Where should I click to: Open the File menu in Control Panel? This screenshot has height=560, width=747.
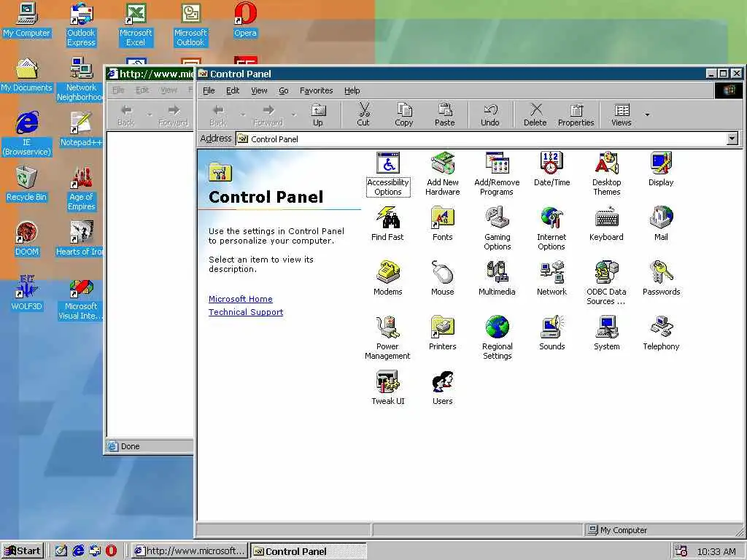(x=209, y=90)
